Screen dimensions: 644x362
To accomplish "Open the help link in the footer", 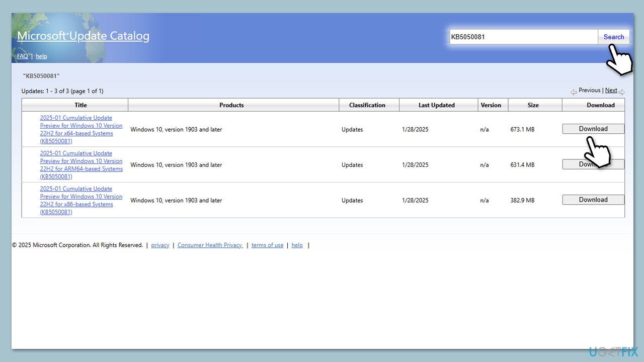I will pos(297,245).
